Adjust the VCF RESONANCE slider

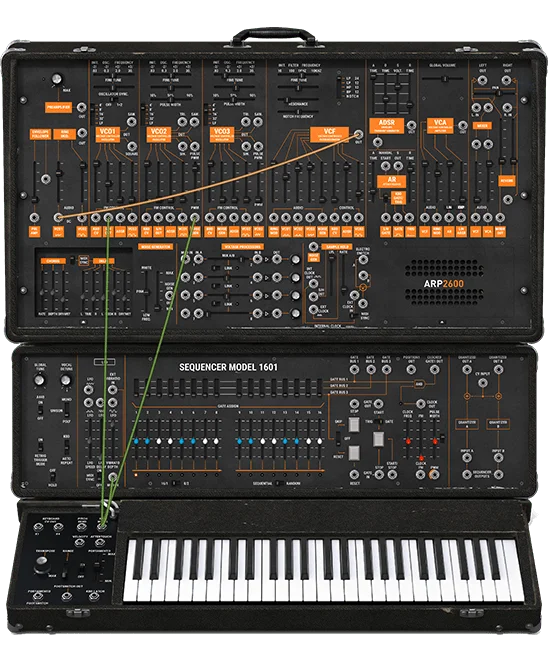pos(298,100)
